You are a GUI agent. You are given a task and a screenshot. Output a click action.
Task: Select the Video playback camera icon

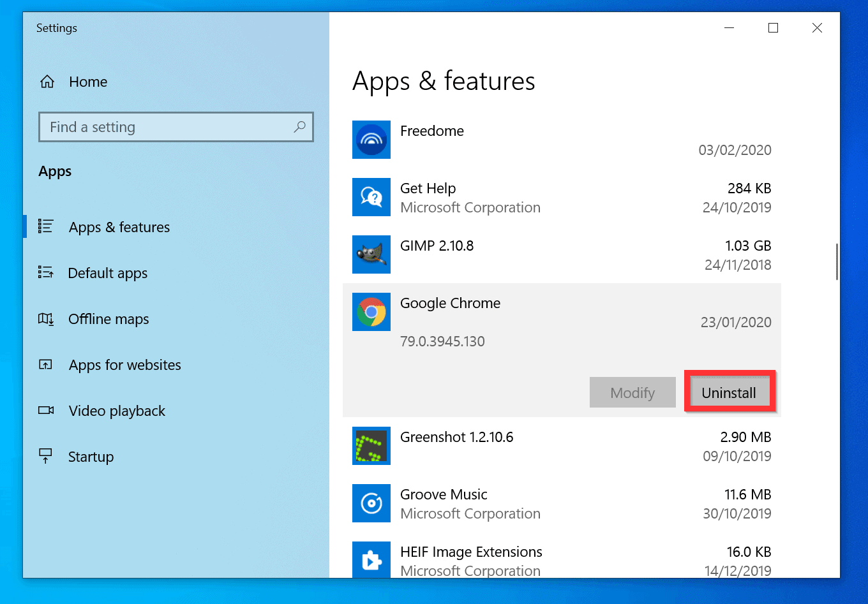46,411
